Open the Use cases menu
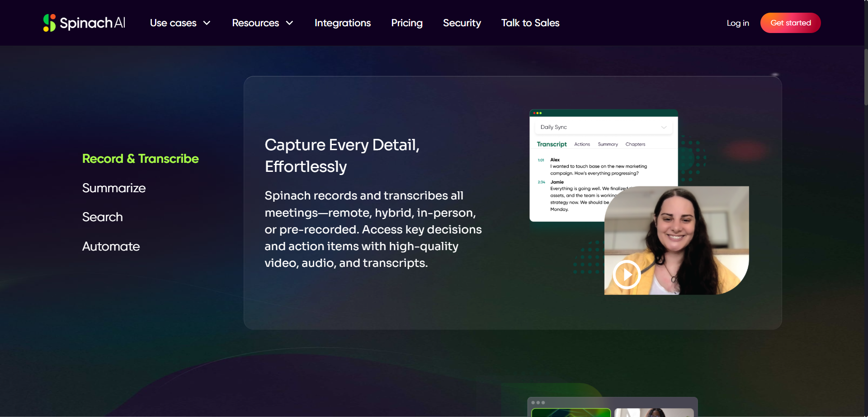This screenshot has height=417, width=868. 180,23
